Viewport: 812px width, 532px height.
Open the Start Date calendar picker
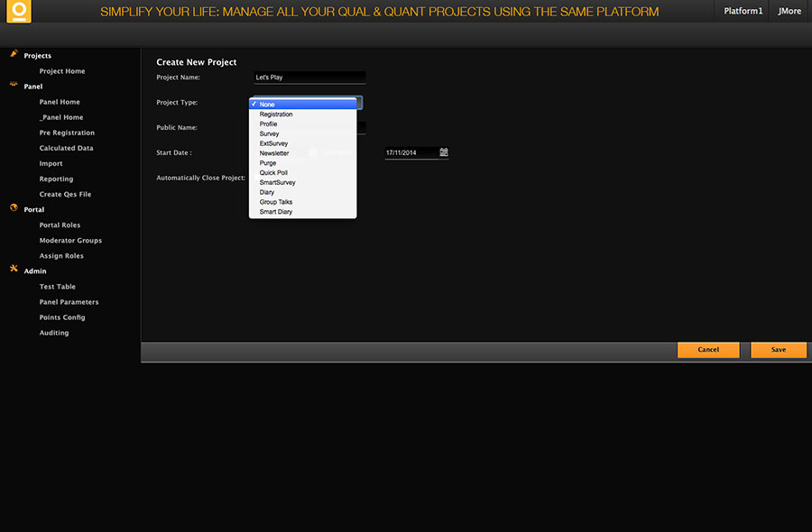(x=444, y=152)
